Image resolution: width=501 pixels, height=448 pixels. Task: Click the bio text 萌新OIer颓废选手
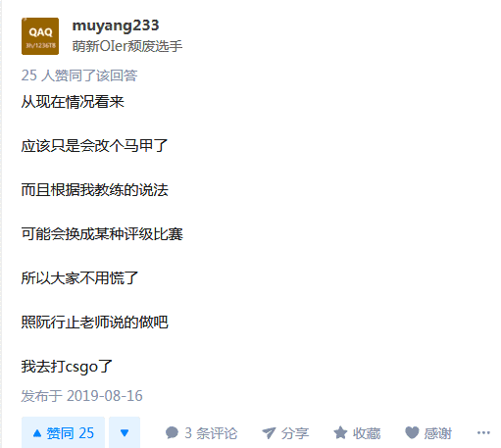coord(127,46)
